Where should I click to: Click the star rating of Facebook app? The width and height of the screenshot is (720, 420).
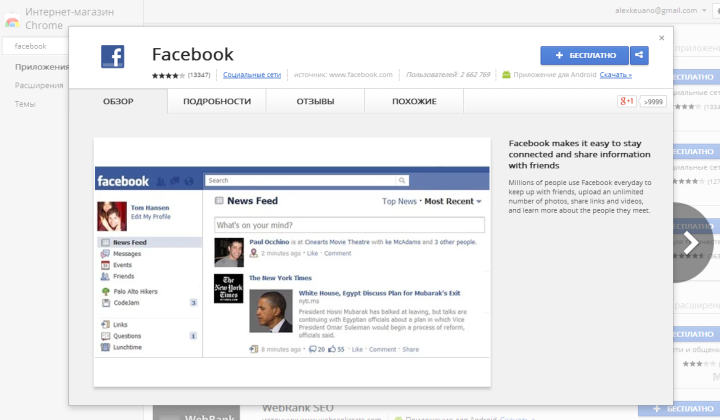(x=168, y=75)
